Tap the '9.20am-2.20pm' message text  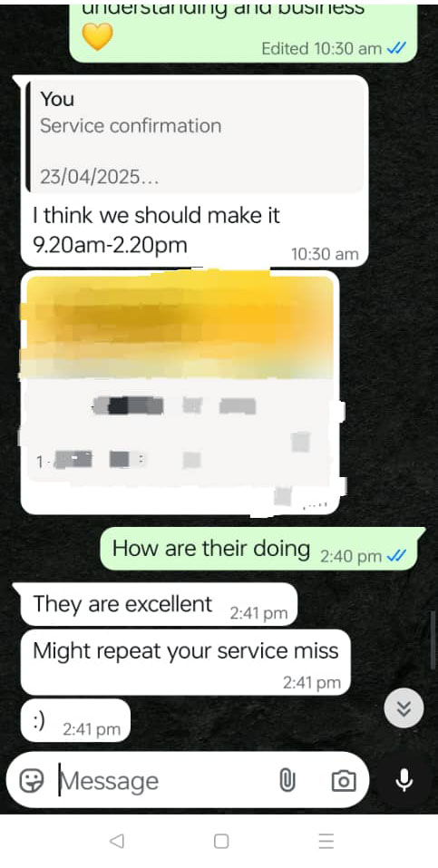[111, 244]
